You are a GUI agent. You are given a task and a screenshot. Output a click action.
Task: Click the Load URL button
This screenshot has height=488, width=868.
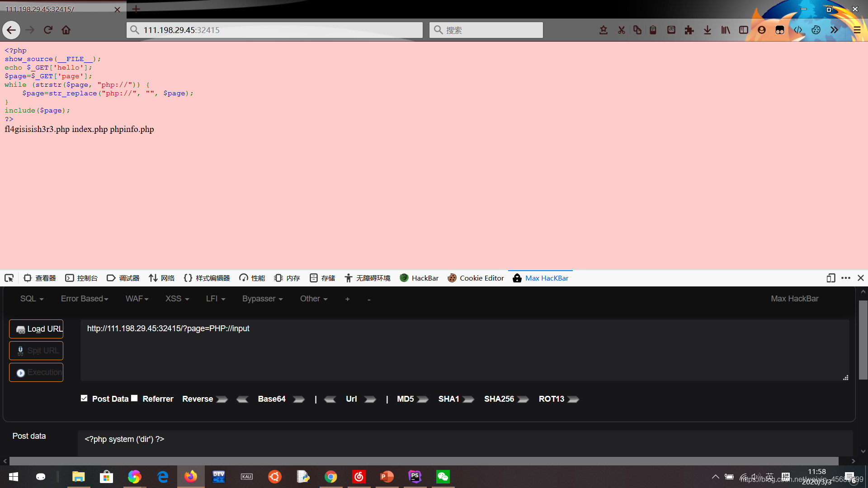click(36, 329)
